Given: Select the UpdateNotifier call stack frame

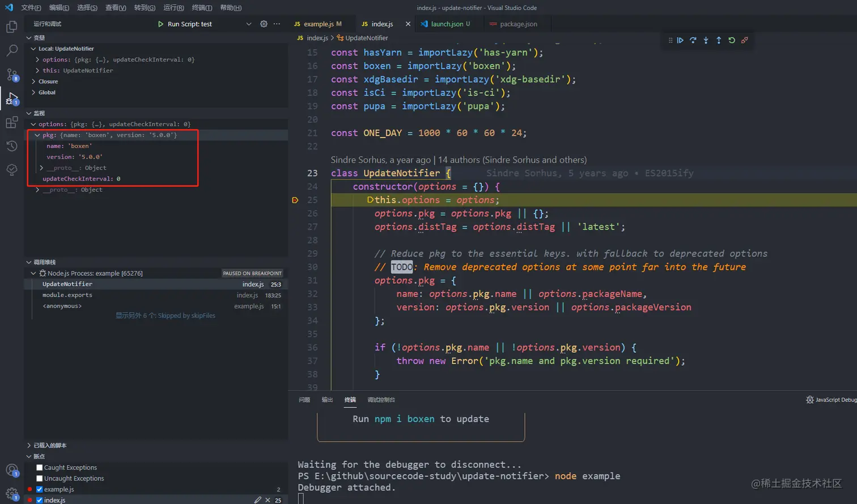Looking at the screenshot, I should pyautogui.click(x=156, y=284).
